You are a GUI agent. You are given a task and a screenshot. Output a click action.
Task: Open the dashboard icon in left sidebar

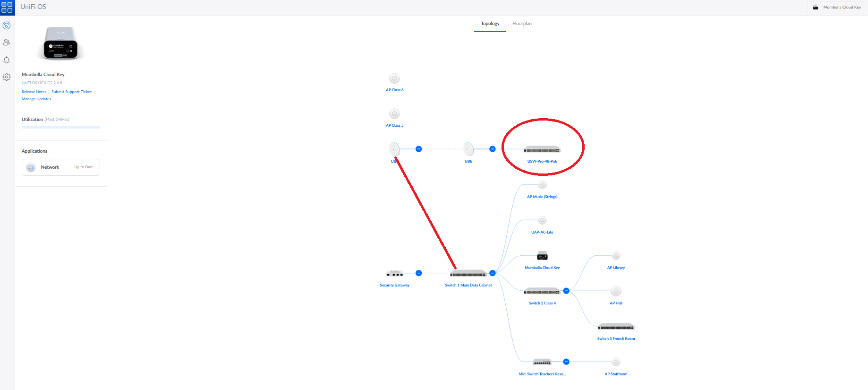[7, 26]
